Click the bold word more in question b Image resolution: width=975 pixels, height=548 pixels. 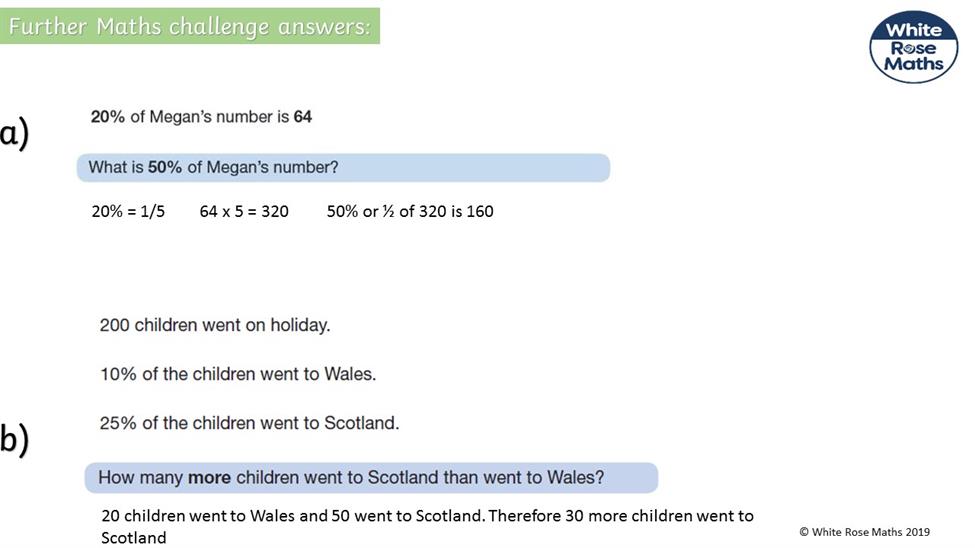point(209,478)
